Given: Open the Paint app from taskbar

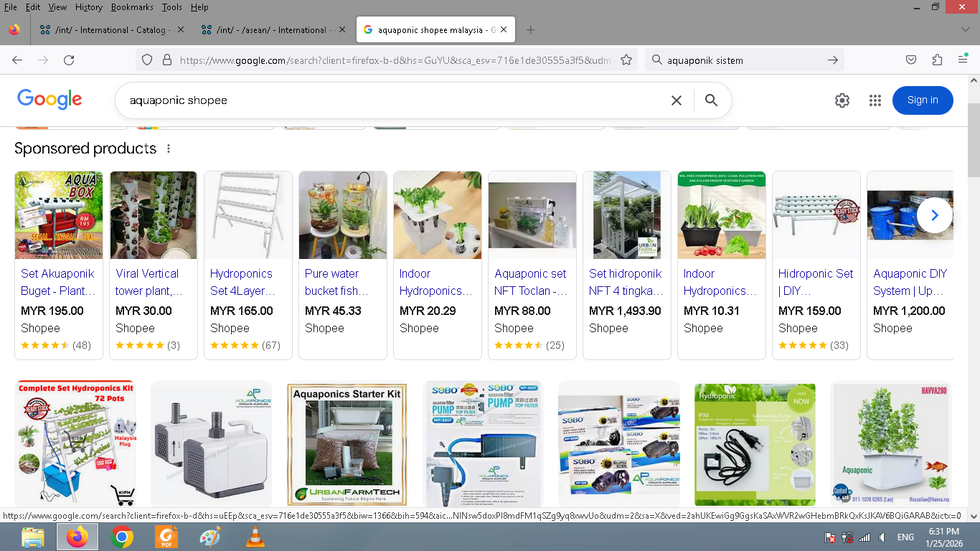Looking at the screenshot, I should click(x=210, y=537).
